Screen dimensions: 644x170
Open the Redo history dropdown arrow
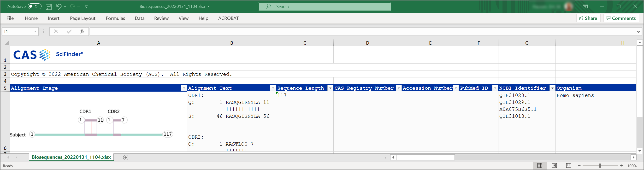click(x=79, y=6)
